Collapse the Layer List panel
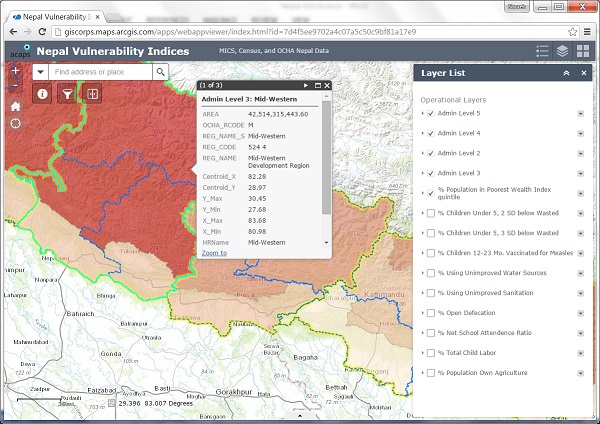The height and width of the screenshot is (424, 600). tap(567, 73)
